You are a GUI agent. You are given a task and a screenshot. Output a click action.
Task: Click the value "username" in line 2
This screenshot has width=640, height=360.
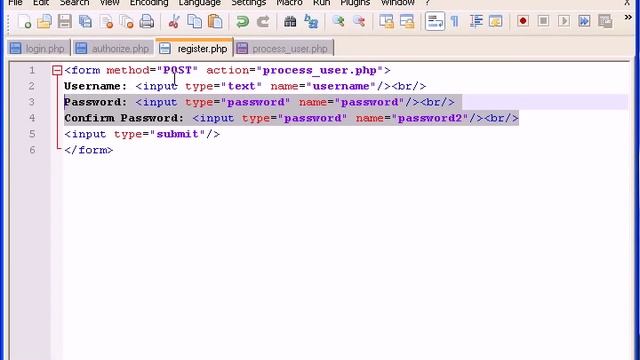click(341, 86)
